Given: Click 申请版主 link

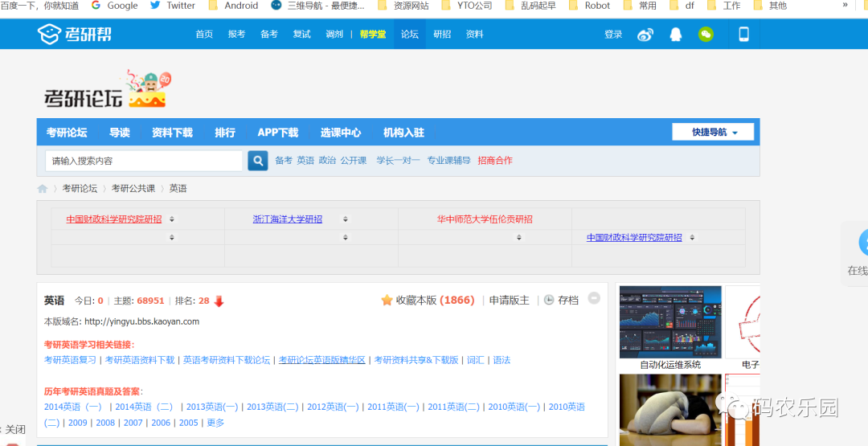Looking at the screenshot, I should point(510,300).
